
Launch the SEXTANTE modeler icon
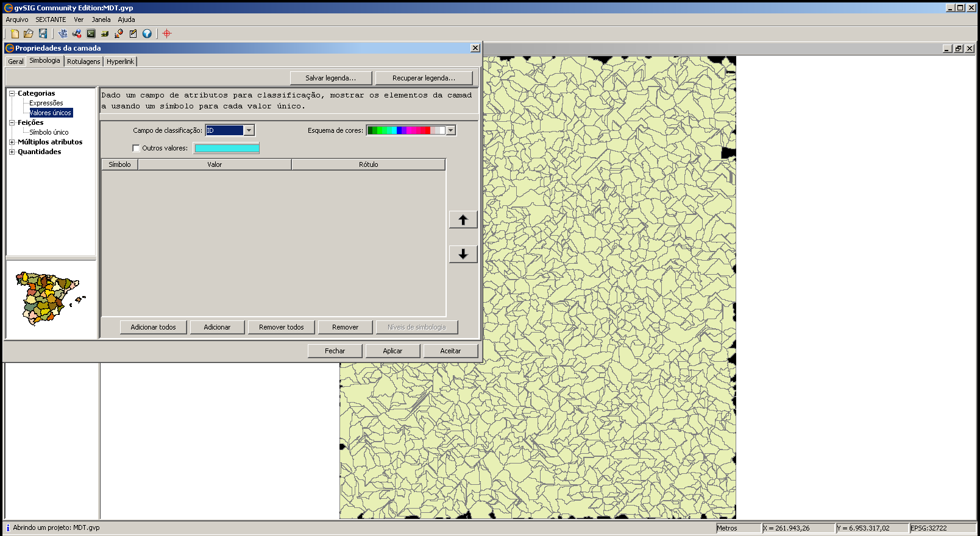(x=77, y=33)
